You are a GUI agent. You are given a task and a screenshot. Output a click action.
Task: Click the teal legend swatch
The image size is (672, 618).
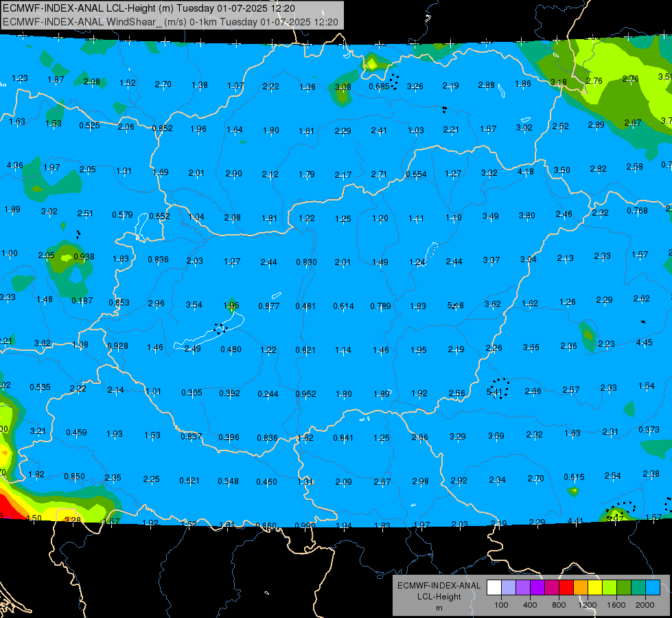click(638, 588)
